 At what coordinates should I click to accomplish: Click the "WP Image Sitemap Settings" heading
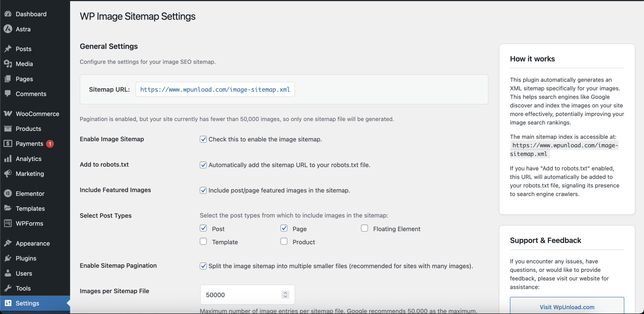[138, 16]
